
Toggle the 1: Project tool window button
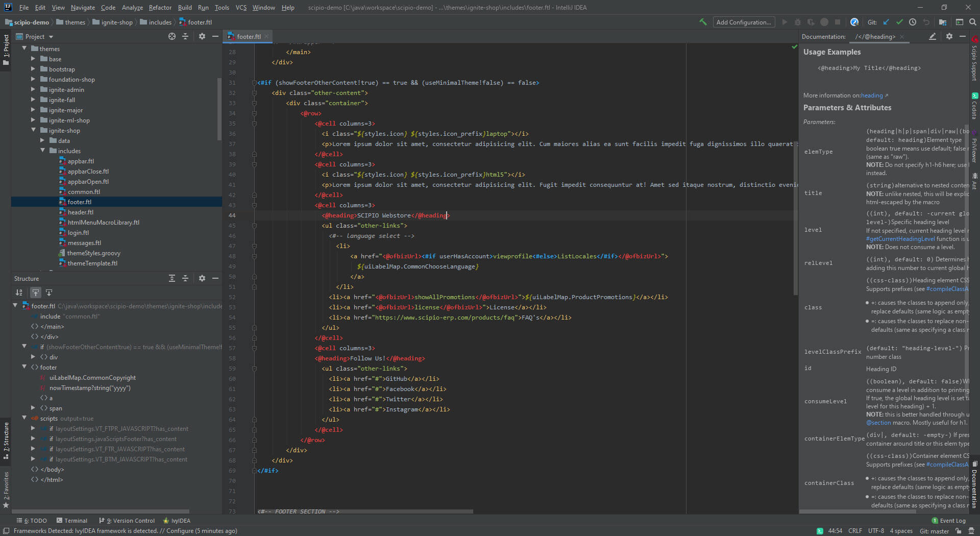click(x=6, y=50)
